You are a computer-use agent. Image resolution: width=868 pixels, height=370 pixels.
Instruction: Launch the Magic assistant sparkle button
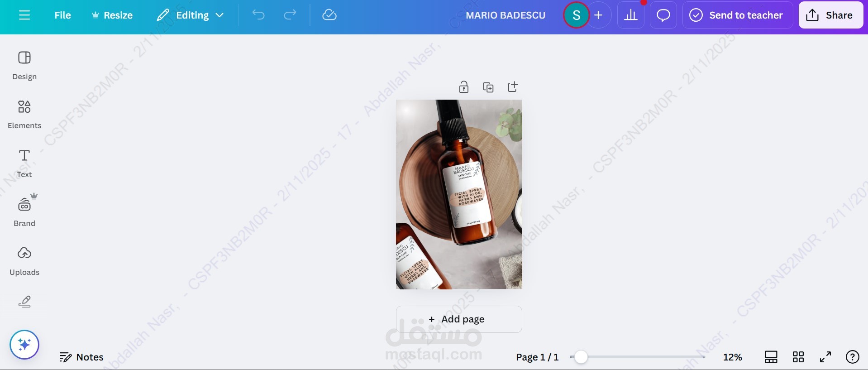[x=24, y=345]
